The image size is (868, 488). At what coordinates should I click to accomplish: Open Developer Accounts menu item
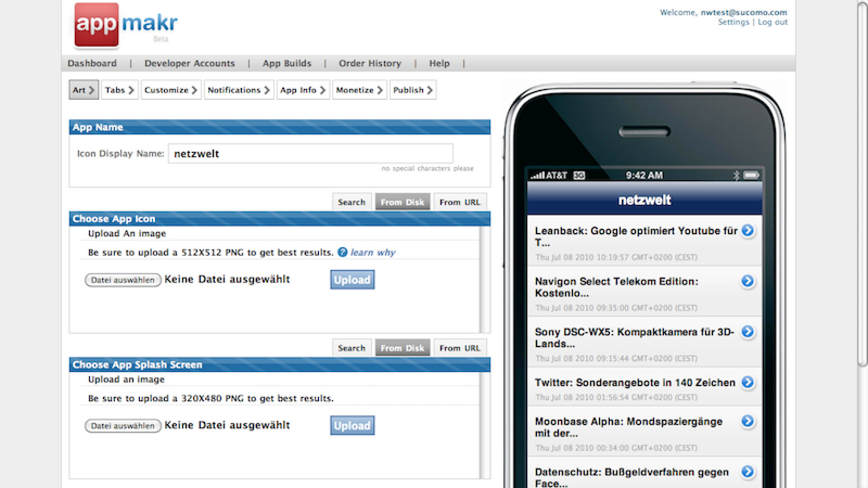point(189,63)
